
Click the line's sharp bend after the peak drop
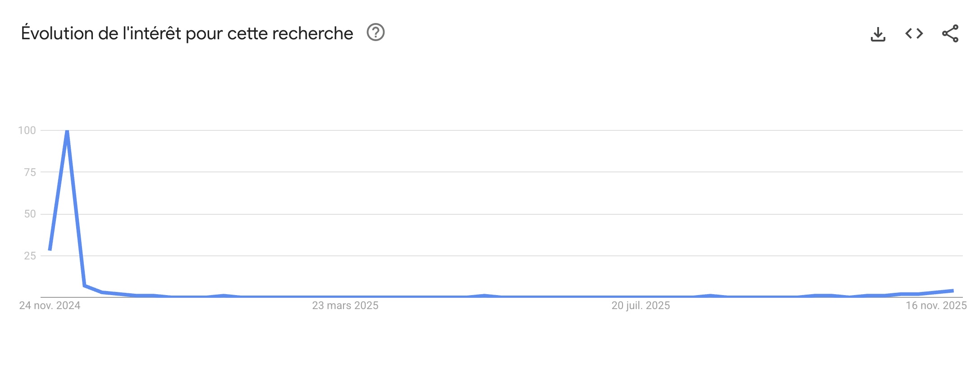[85, 286]
